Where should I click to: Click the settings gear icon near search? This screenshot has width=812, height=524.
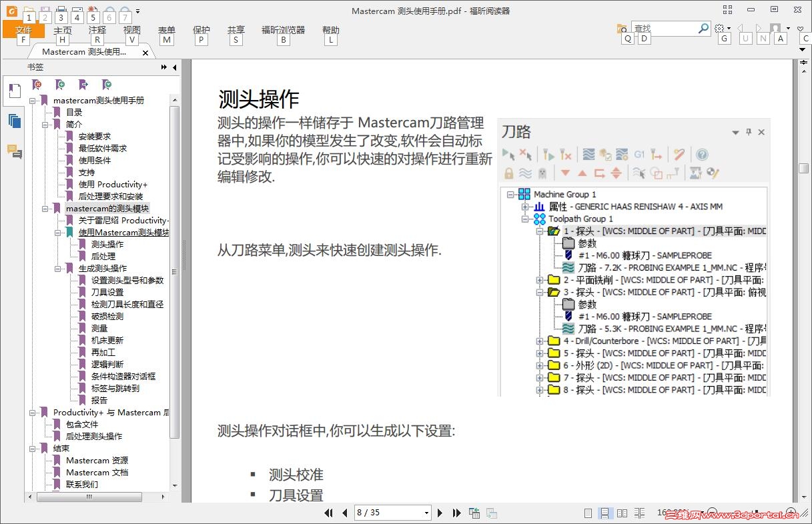point(719,29)
